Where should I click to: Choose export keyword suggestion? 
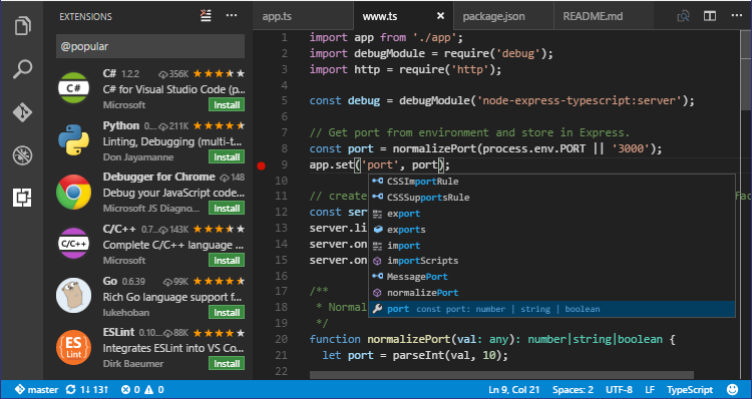tap(552, 213)
